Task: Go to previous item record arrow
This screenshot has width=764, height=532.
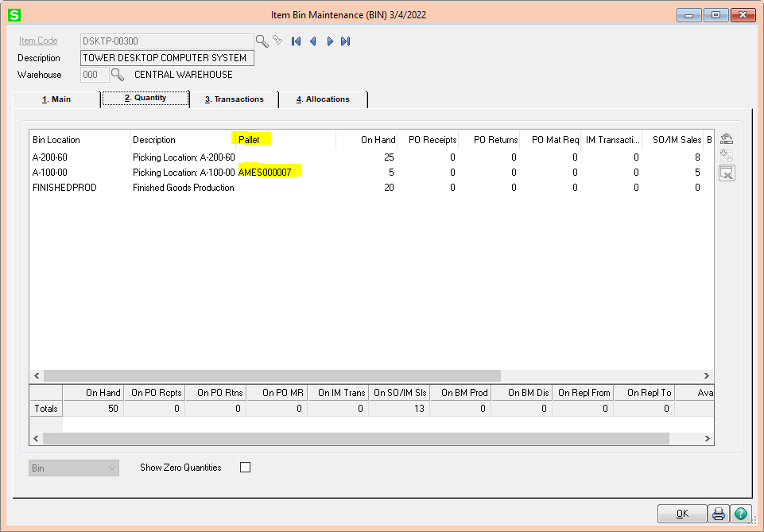Action: (312, 41)
